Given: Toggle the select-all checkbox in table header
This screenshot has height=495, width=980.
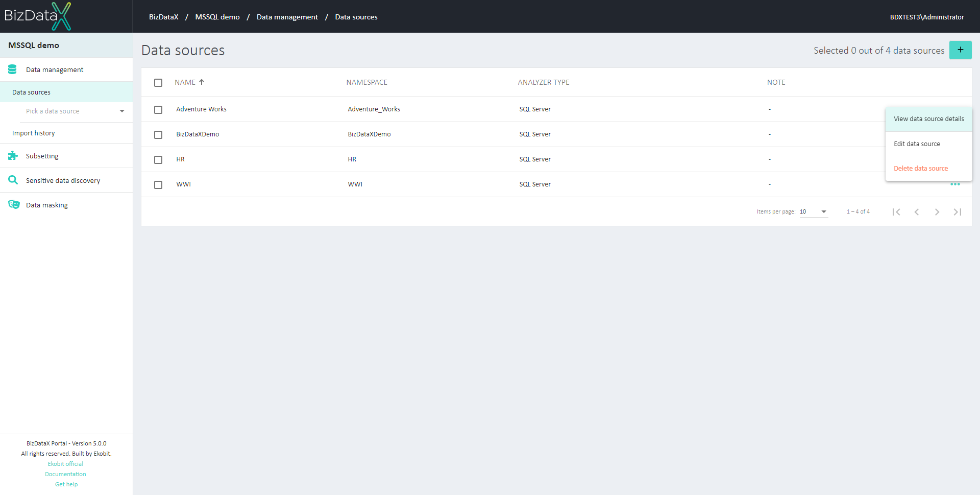Looking at the screenshot, I should click(158, 83).
